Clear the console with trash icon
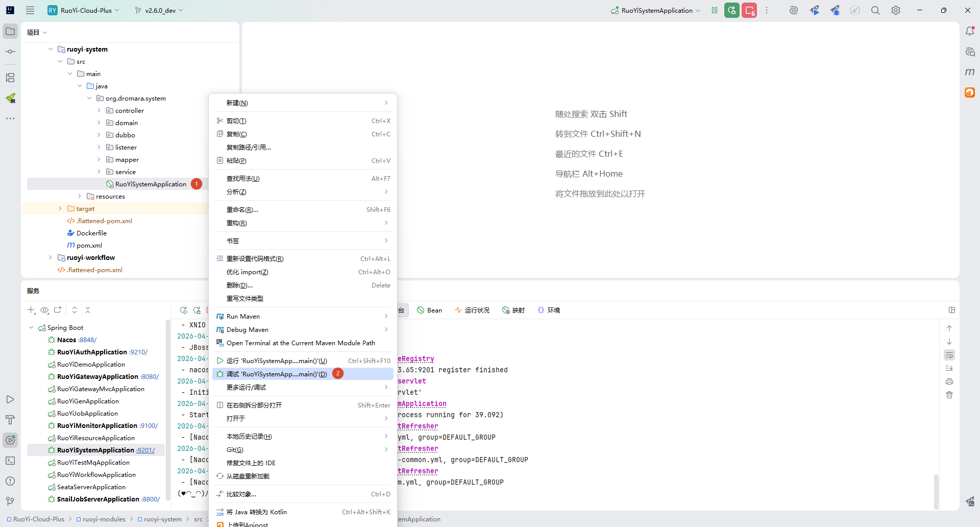 [949, 395]
